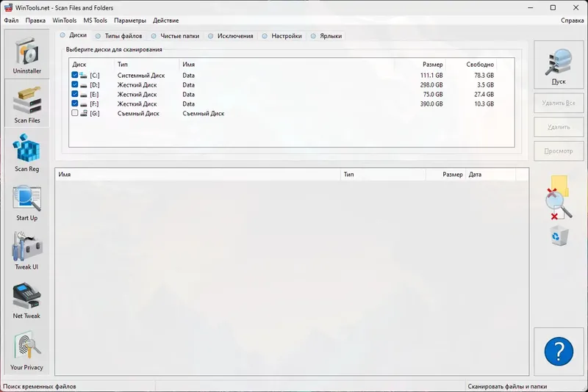Image resolution: width=588 pixels, height=392 pixels.
Task: Click the results Тип column header
Action: (x=383, y=175)
